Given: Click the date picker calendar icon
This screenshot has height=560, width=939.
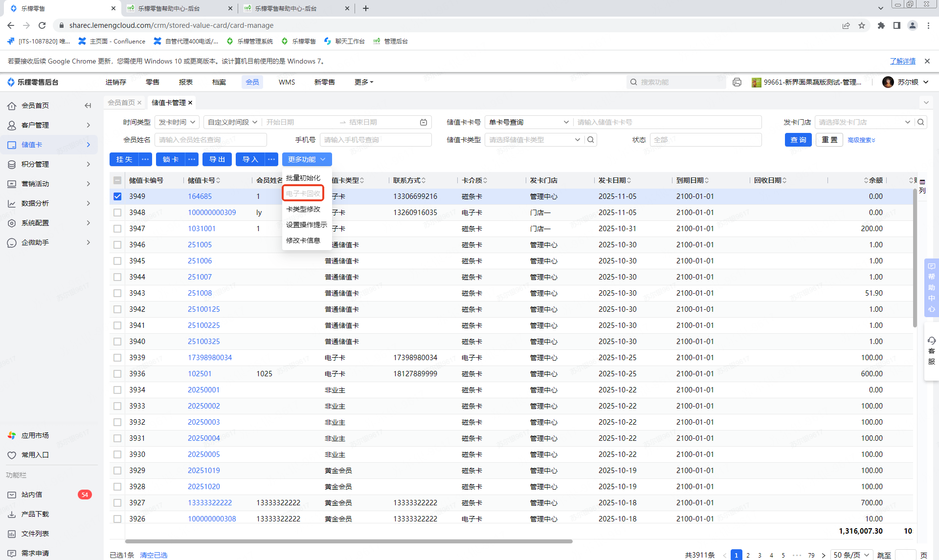Looking at the screenshot, I should tap(424, 122).
